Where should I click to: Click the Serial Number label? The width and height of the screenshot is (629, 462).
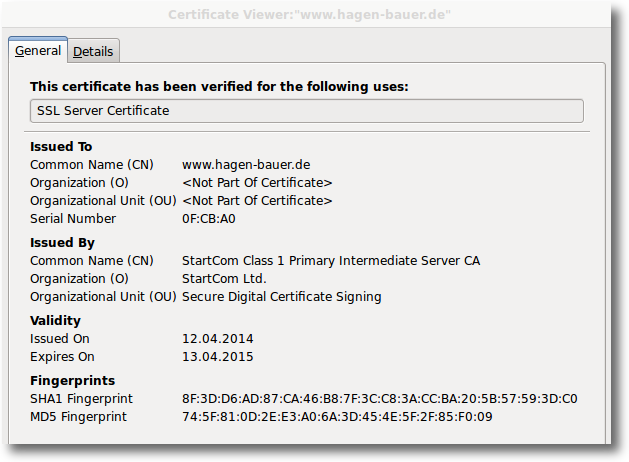(x=73, y=219)
